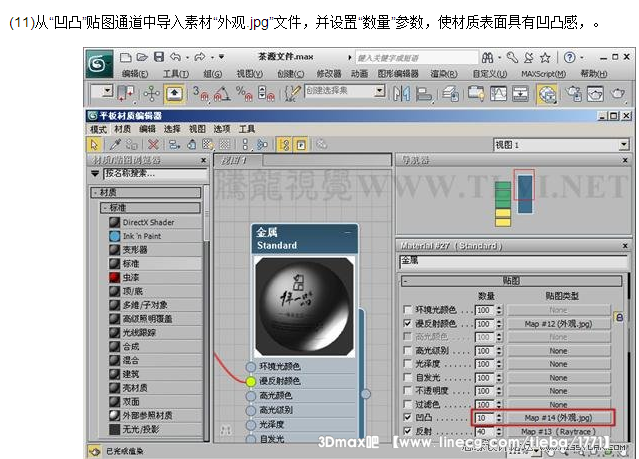Open the Curve Editor icon
The image size is (639, 459).
click(x=499, y=94)
